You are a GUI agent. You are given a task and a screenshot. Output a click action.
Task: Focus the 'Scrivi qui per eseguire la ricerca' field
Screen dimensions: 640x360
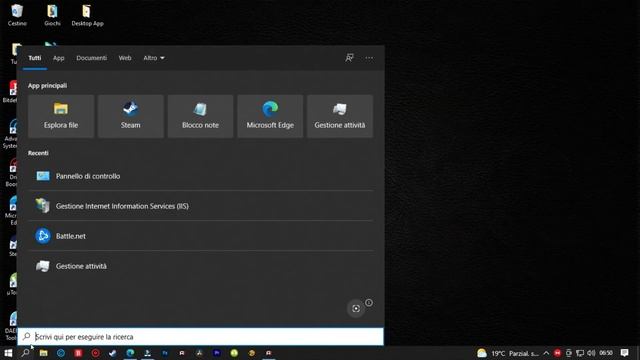[200, 337]
